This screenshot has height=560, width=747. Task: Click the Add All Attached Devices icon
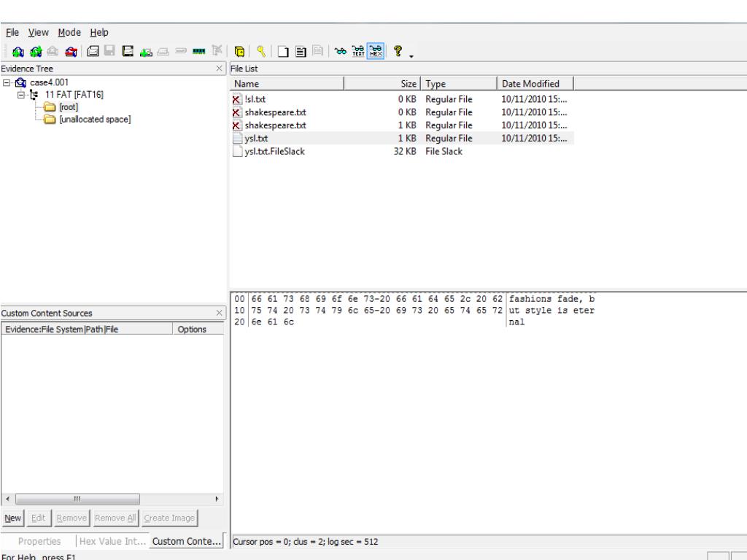(x=36, y=52)
